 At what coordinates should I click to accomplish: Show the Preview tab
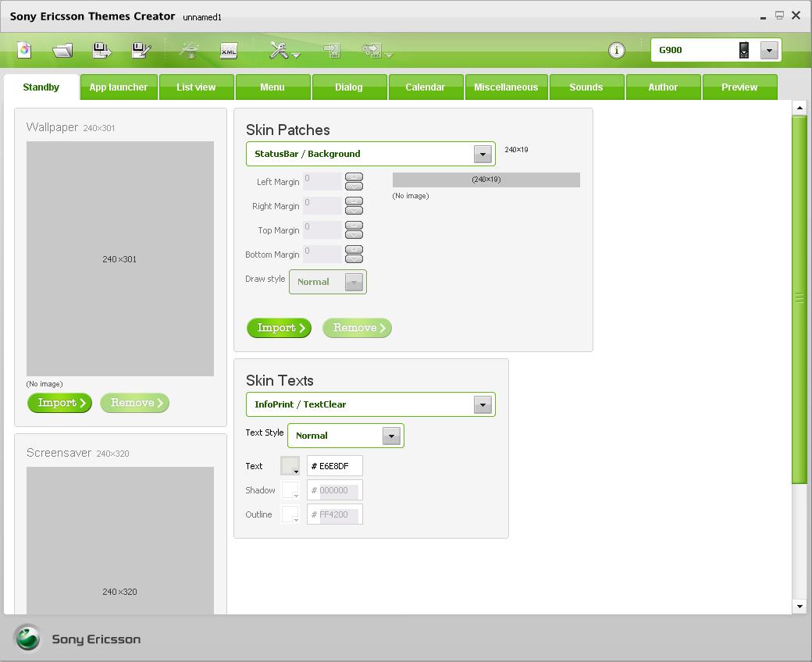pyautogui.click(x=739, y=87)
